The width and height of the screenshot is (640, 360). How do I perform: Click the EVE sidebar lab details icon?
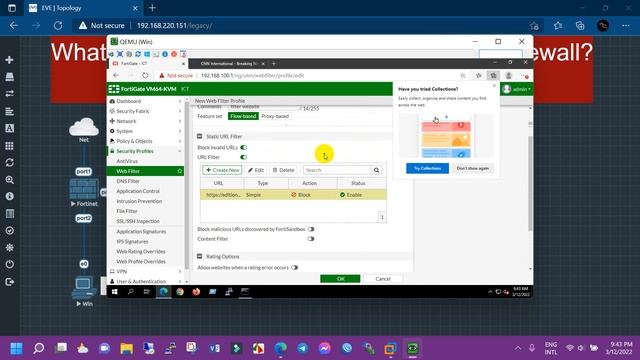click(9, 213)
